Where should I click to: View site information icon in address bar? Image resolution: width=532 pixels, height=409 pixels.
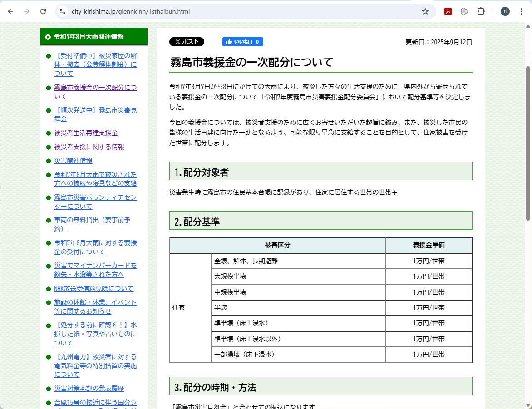63,11
